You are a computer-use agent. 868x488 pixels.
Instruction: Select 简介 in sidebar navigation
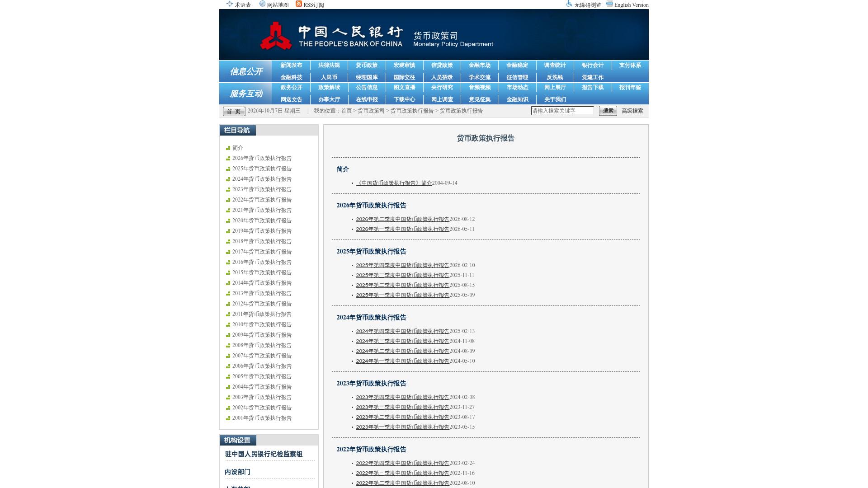(x=237, y=148)
